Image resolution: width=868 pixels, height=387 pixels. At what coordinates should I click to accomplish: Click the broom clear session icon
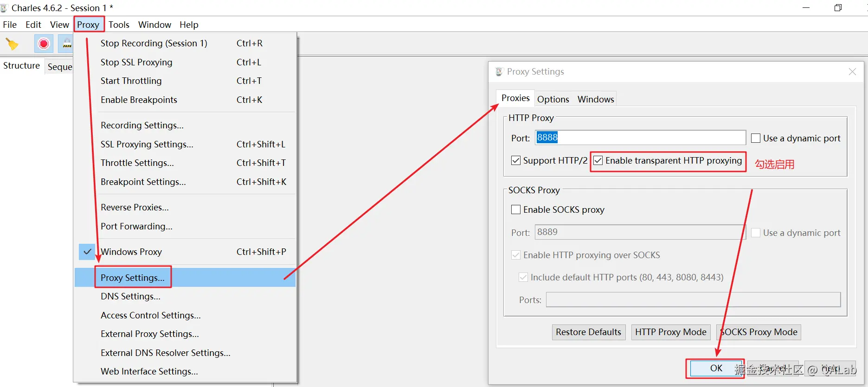coord(12,44)
